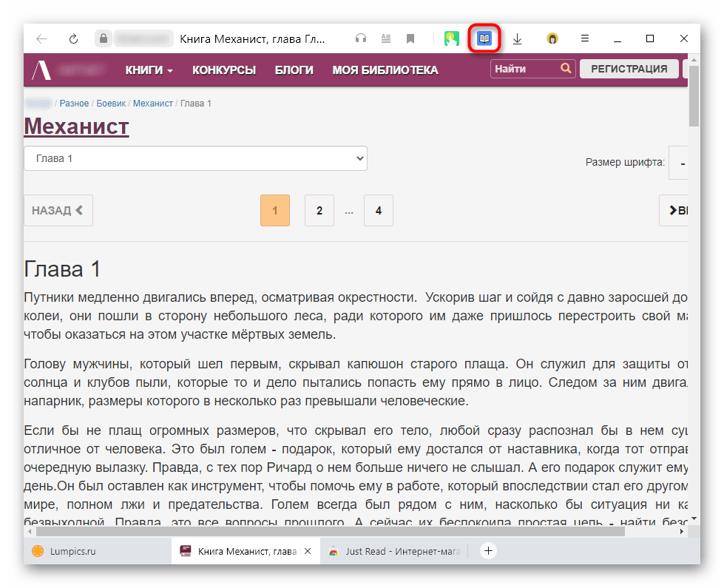Open the green extension icon in the toolbar
This screenshot has width=724, height=588.
[452, 38]
